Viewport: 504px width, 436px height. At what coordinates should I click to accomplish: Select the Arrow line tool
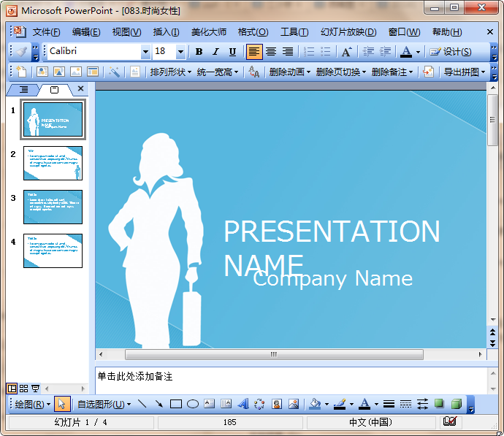click(x=159, y=404)
